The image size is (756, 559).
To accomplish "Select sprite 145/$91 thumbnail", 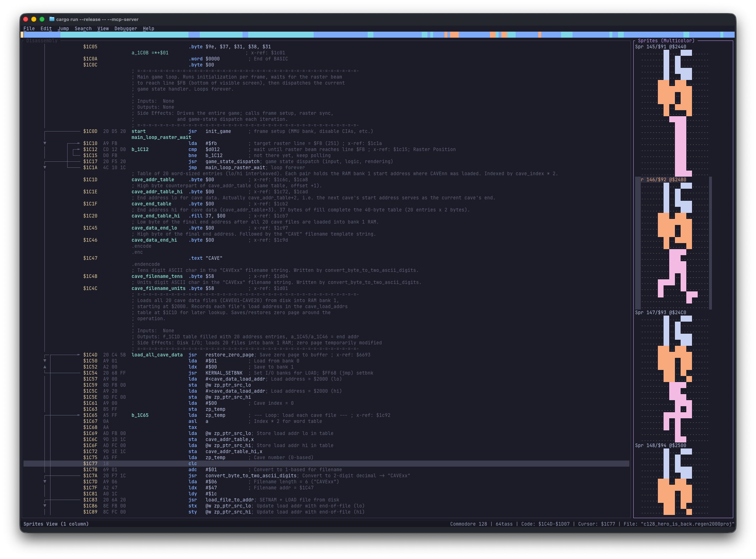I will [675, 113].
